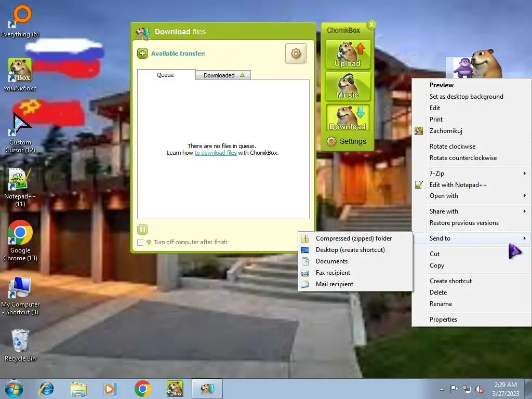
Task: Click the pause transfers button
Action: (x=142, y=229)
